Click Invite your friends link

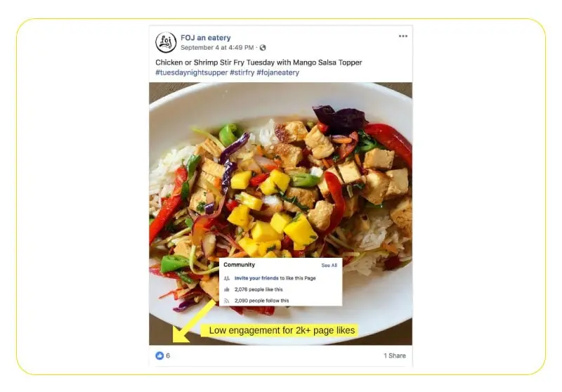pyautogui.click(x=256, y=278)
